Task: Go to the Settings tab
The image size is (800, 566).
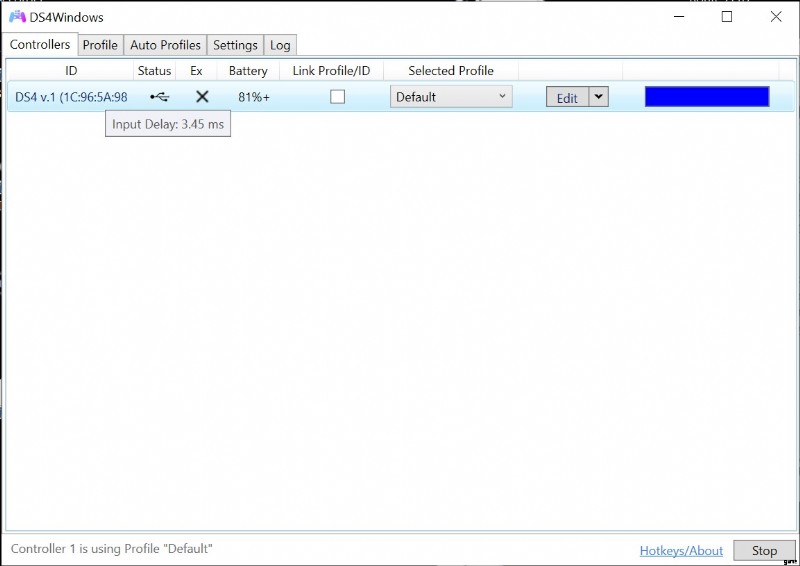Action: point(235,45)
